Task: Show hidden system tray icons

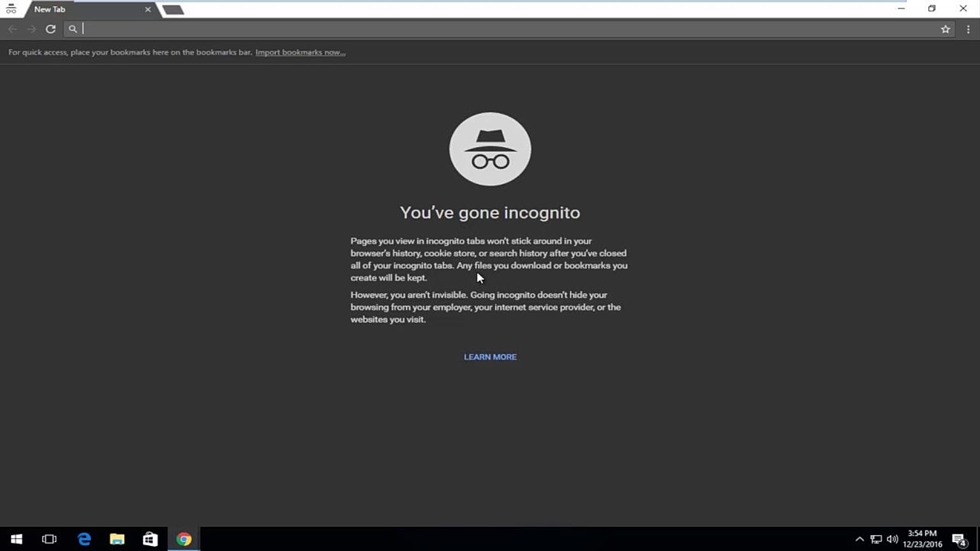Action: [x=859, y=540]
